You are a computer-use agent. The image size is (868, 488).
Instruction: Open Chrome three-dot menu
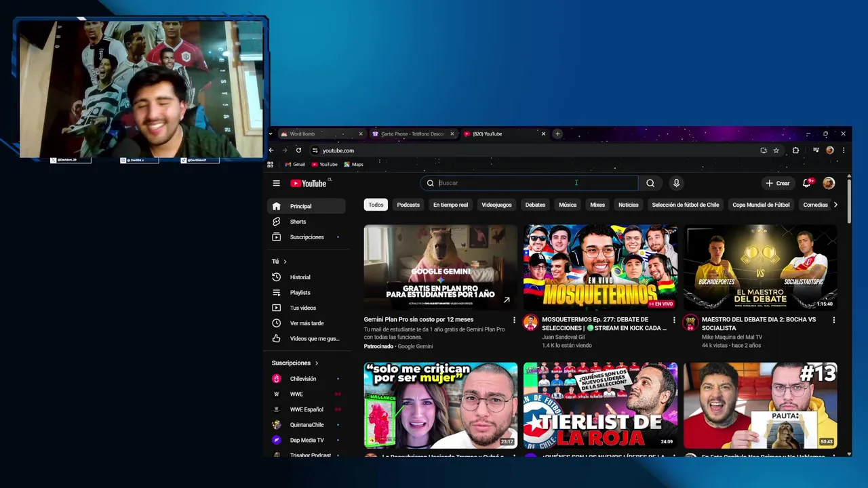pos(844,150)
